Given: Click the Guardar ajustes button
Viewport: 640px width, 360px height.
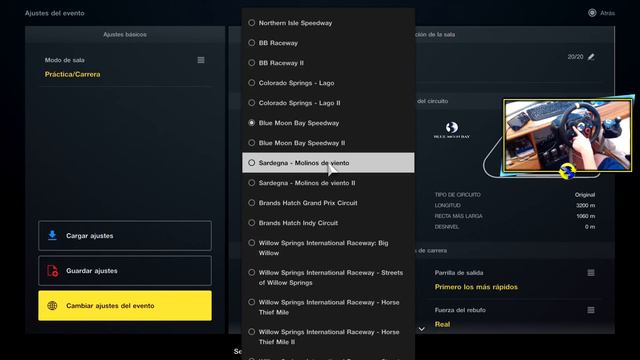Looking at the screenshot, I should tap(125, 271).
